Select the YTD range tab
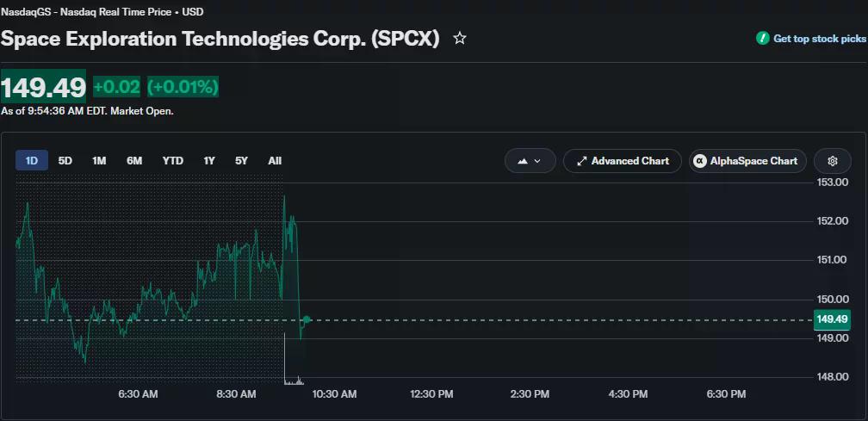 [x=173, y=160]
